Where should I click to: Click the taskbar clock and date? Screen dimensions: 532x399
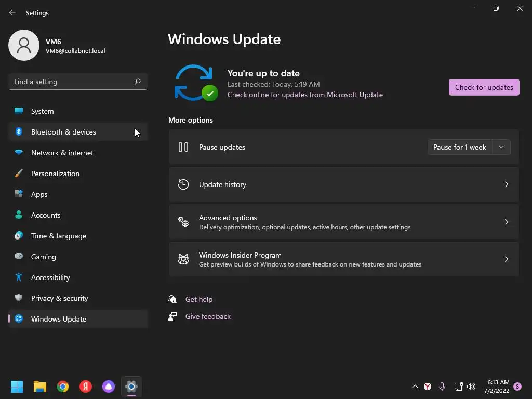click(x=496, y=387)
